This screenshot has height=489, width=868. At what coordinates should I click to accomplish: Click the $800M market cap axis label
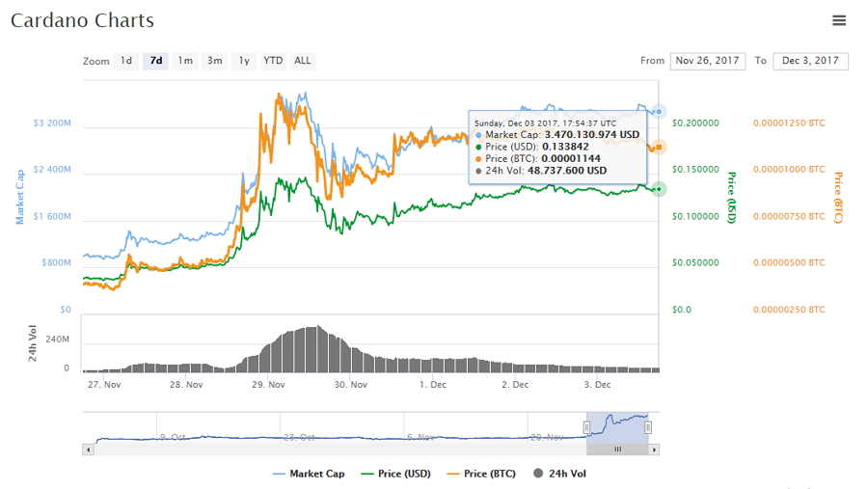pyautogui.click(x=57, y=263)
